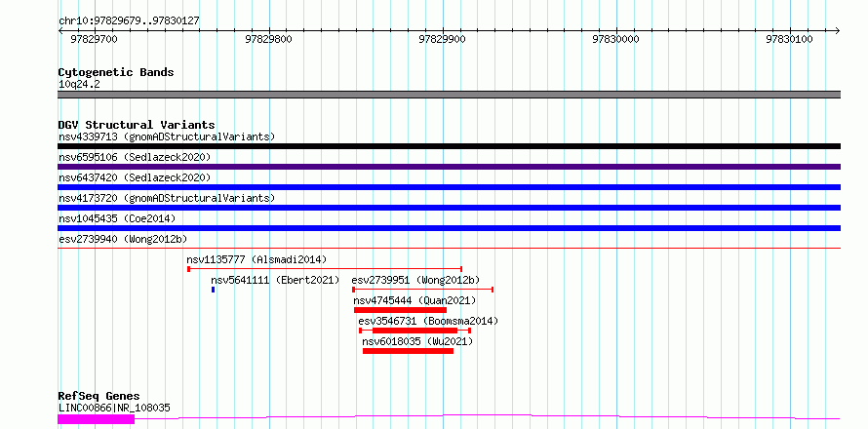This screenshot has height=429, width=868.
Task: Click the DGV Structural Variants track title
Action: (x=137, y=125)
